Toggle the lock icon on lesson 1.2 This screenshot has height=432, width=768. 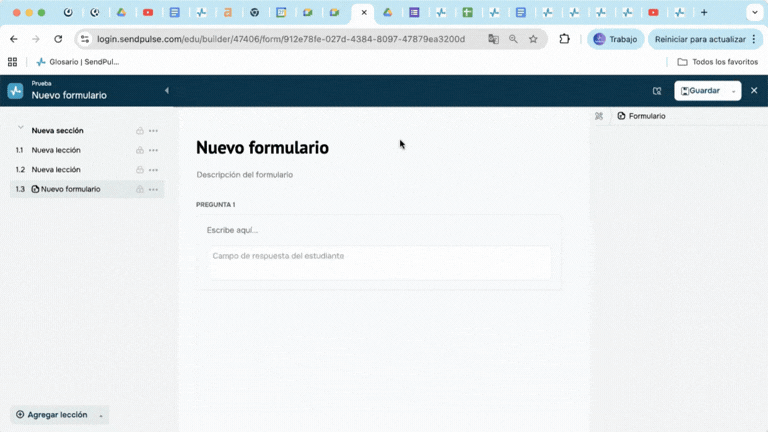click(140, 170)
